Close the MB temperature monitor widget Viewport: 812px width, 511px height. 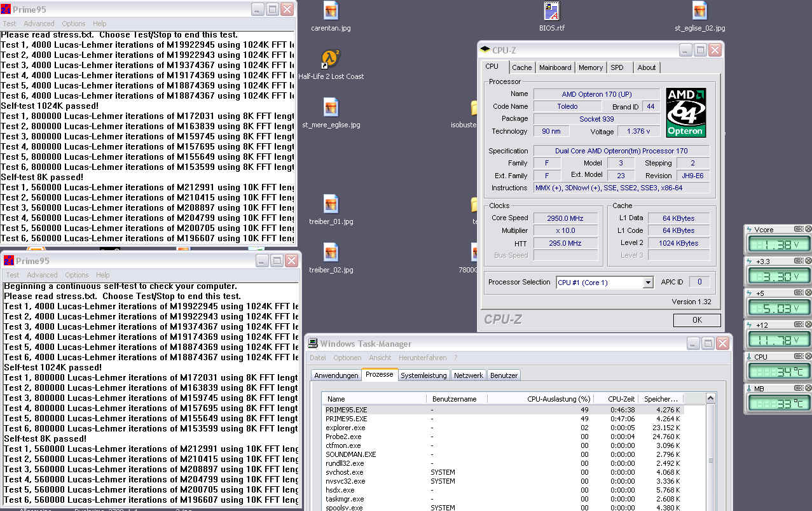click(808, 389)
